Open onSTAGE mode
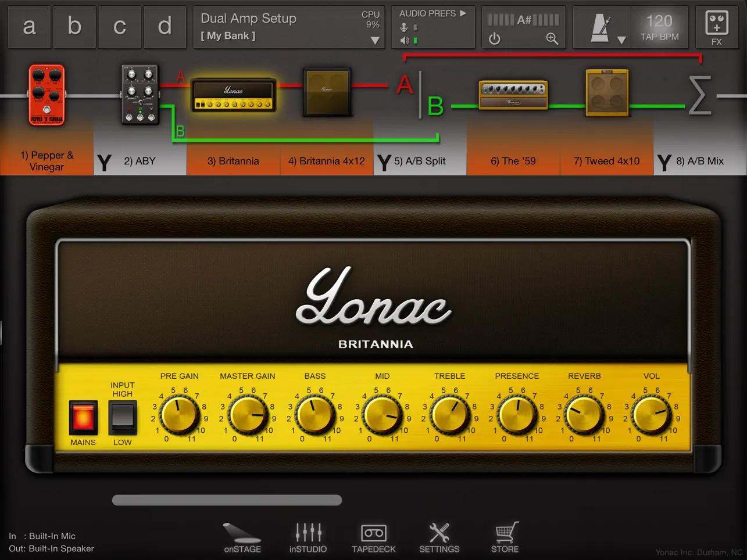The width and height of the screenshot is (747, 560). coord(242,537)
